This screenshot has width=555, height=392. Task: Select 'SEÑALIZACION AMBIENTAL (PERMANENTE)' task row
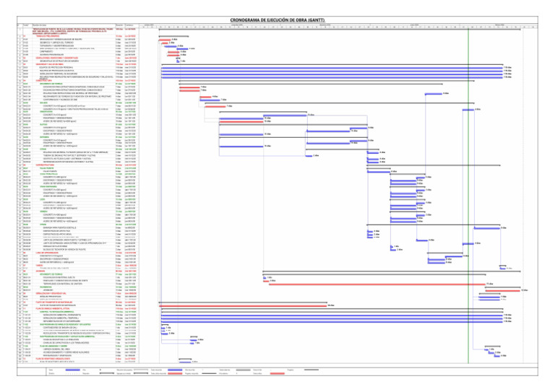point(78,315)
